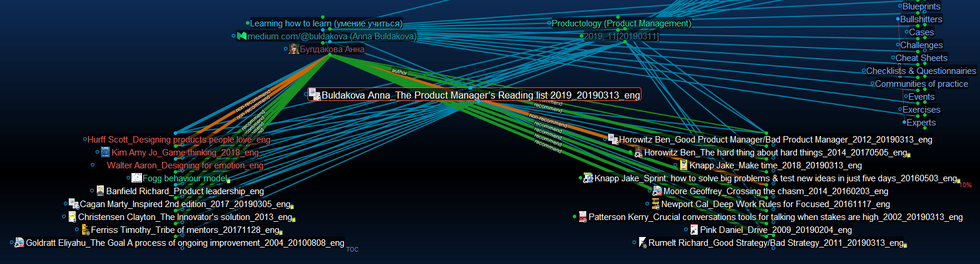The height and width of the screenshot is (264, 980).
Task: Expand the gate circle left of Hurff Scott node
Action: click(x=85, y=140)
